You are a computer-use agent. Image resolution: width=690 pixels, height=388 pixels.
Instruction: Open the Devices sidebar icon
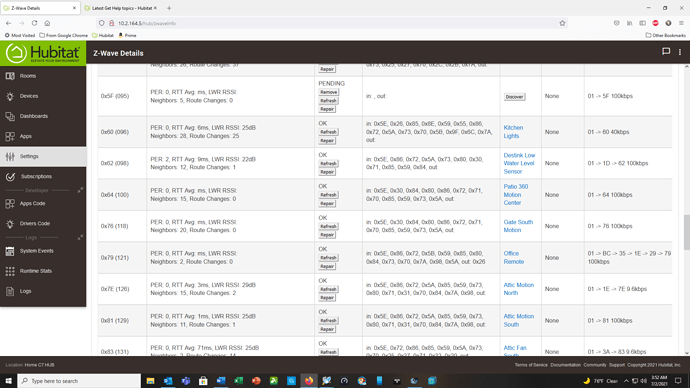[x=10, y=96]
